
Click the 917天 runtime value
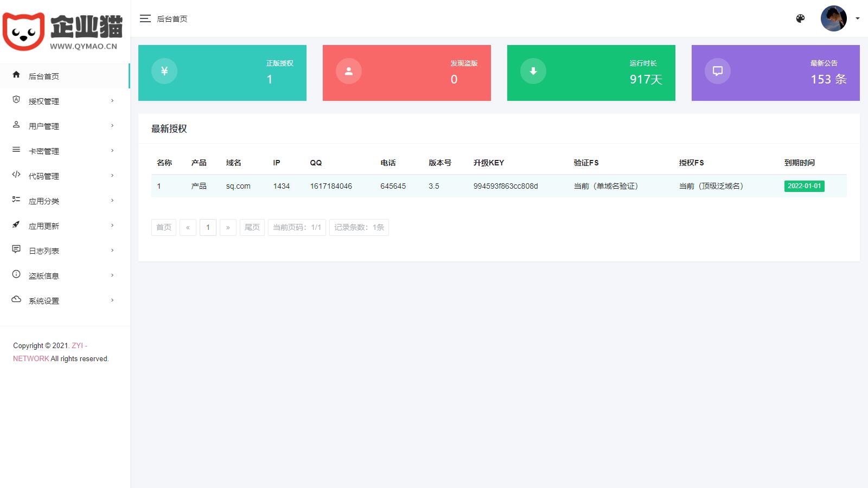[646, 79]
